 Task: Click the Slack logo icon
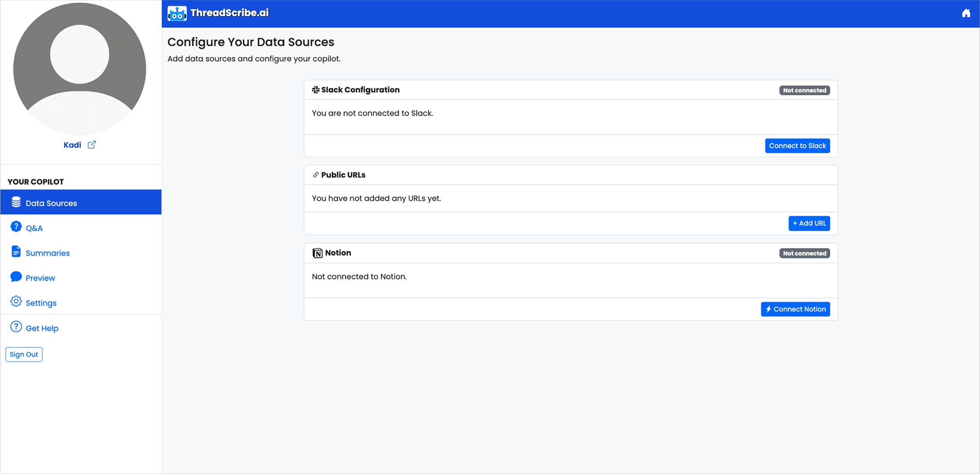316,90
